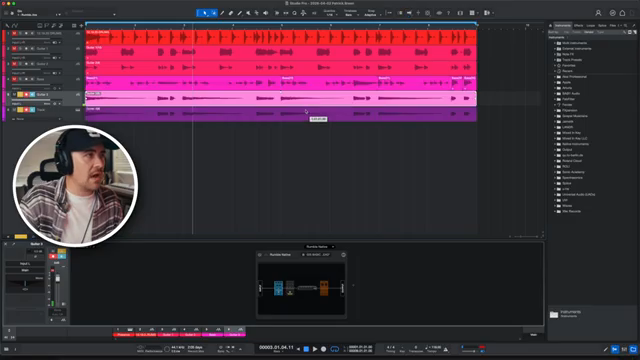Click the amp head in Rumble chain
Screen dimensions: 640x360
coord(307,288)
